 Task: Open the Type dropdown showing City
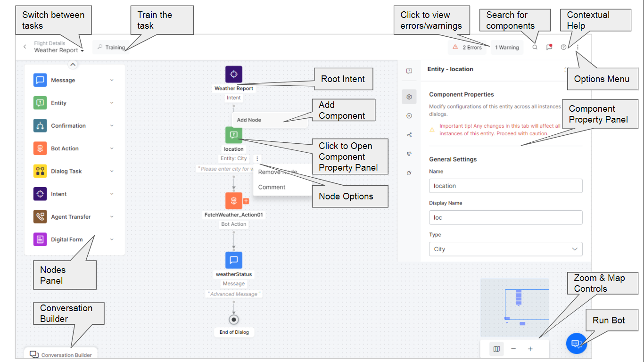click(505, 249)
